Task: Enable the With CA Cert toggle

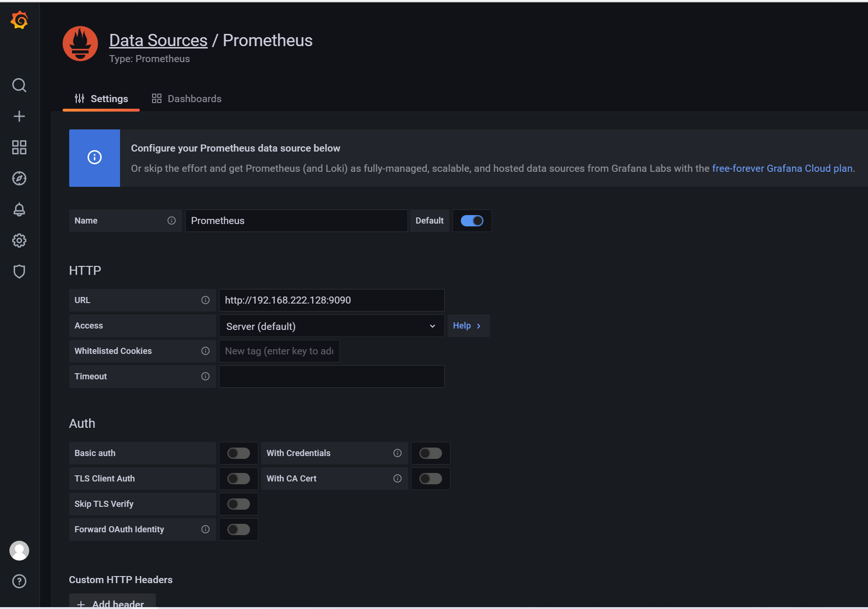Action: pos(431,479)
